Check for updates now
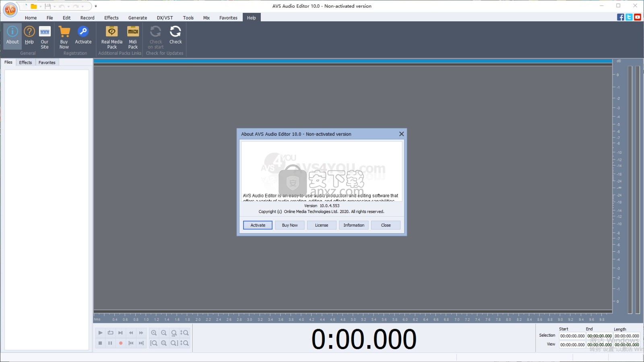Viewport: 644px width, 362px height. click(175, 35)
